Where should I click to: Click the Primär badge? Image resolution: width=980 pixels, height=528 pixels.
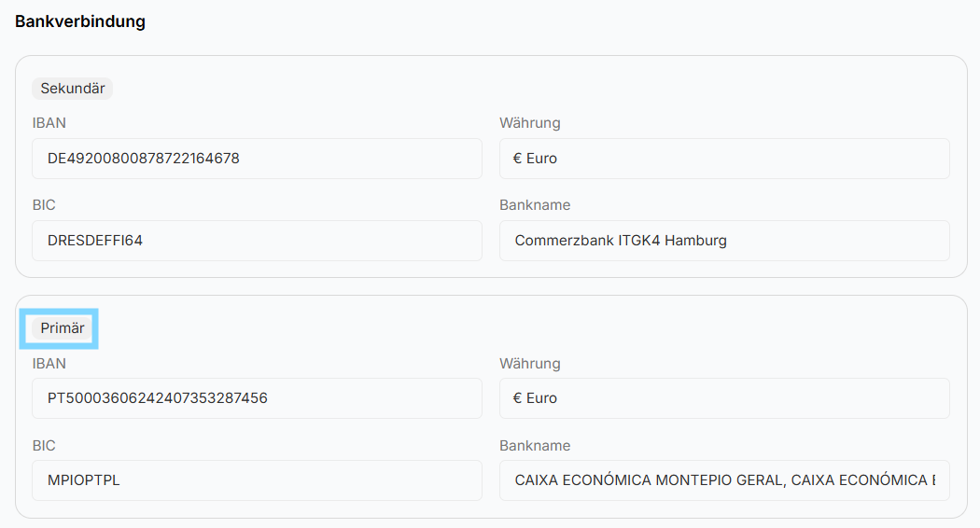point(63,328)
